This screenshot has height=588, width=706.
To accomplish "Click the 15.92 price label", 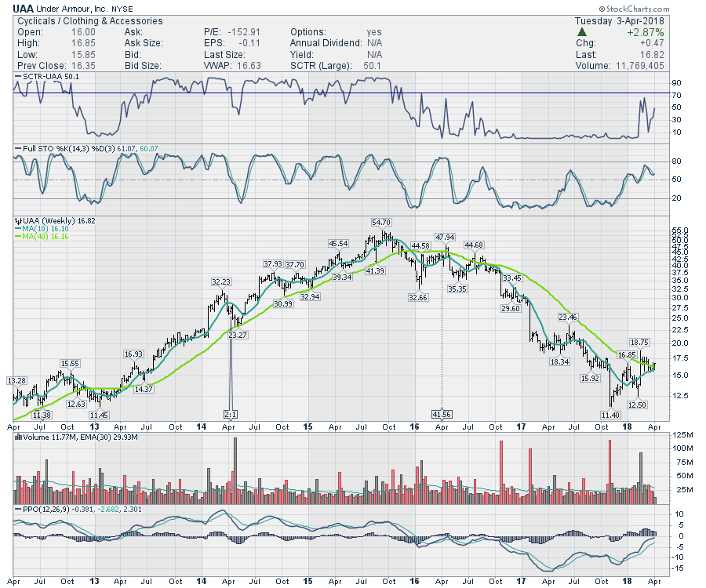I will [590, 379].
